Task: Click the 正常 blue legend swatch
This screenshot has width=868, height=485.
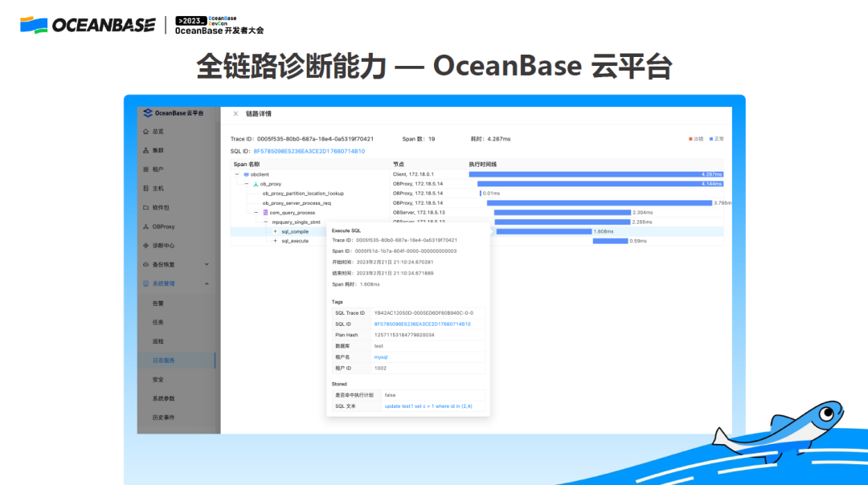Action: (x=711, y=139)
